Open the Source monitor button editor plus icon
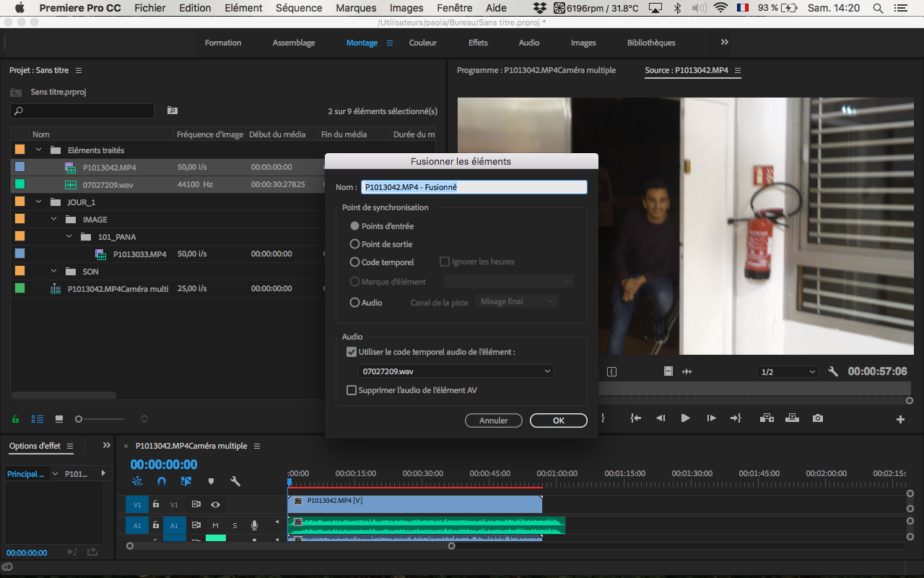 (x=900, y=419)
